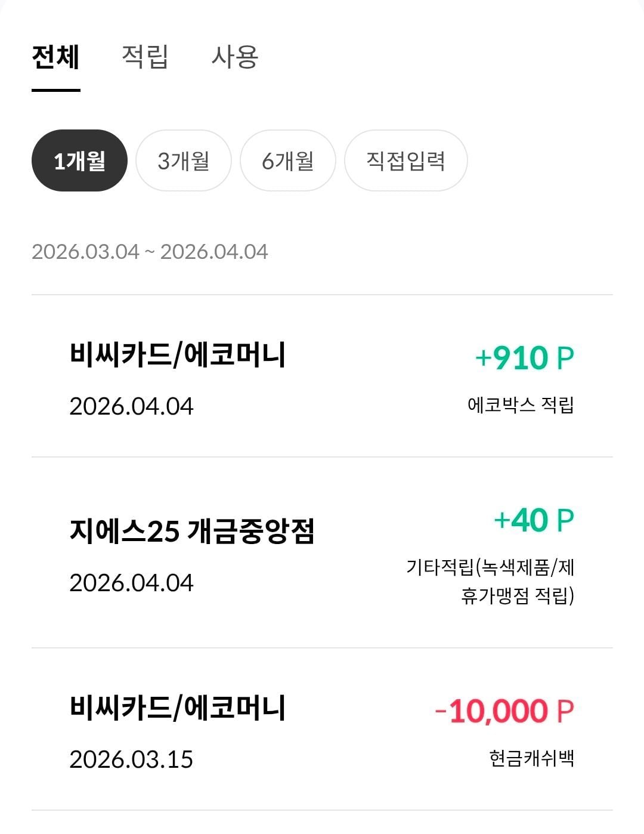Image resolution: width=644 pixels, height=834 pixels.
Task: Click the 기타적립(녹색제품/제휴가맹점 적립) description
Action: tap(490, 581)
